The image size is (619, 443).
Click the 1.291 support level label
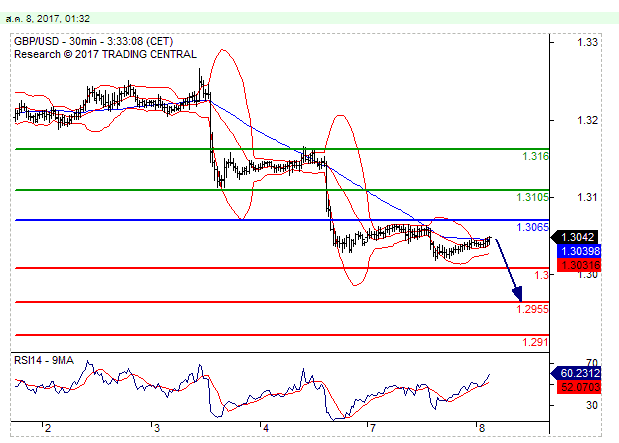click(x=535, y=342)
